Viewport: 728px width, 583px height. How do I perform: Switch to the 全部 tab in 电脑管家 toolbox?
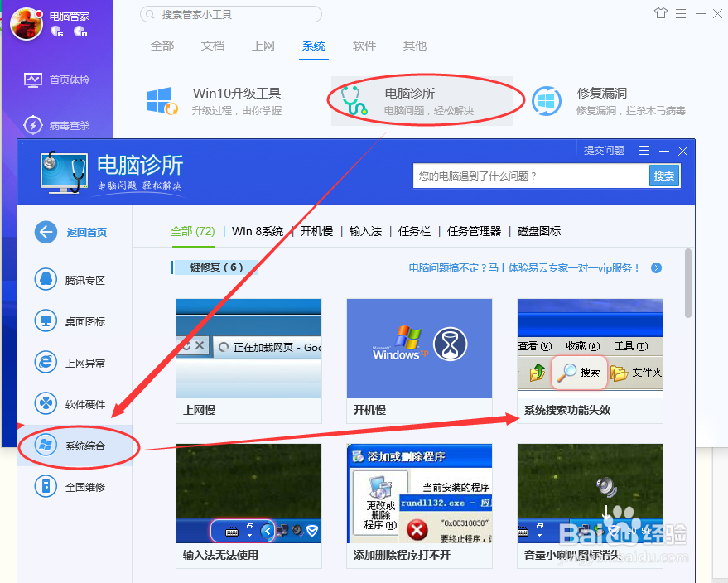pos(162,46)
